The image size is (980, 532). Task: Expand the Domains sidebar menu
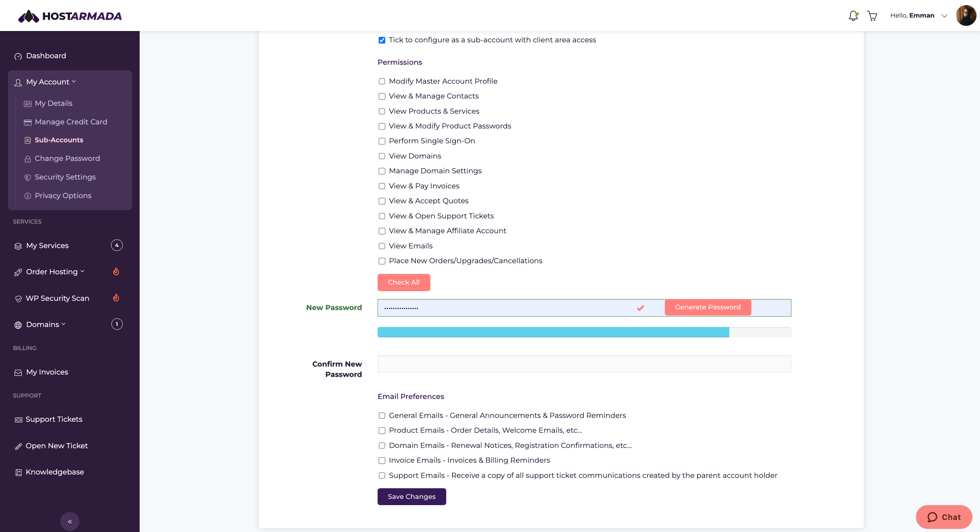click(x=46, y=324)
